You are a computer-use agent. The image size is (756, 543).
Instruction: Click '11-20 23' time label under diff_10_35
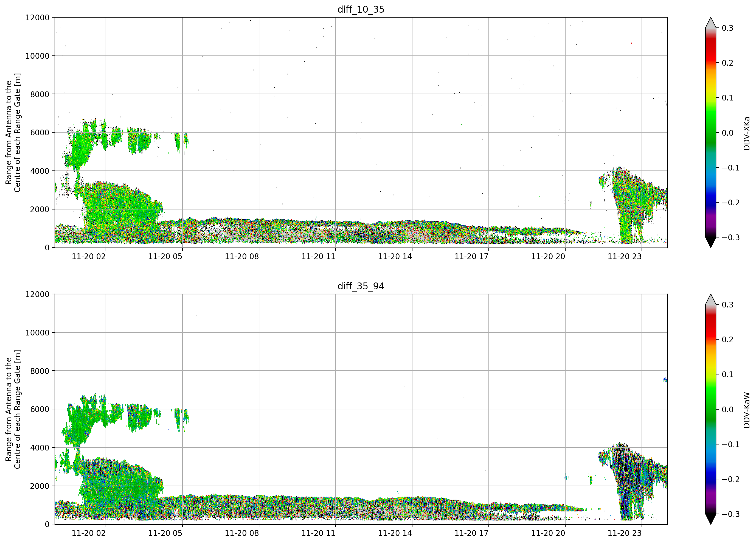[x=624, y=256]
